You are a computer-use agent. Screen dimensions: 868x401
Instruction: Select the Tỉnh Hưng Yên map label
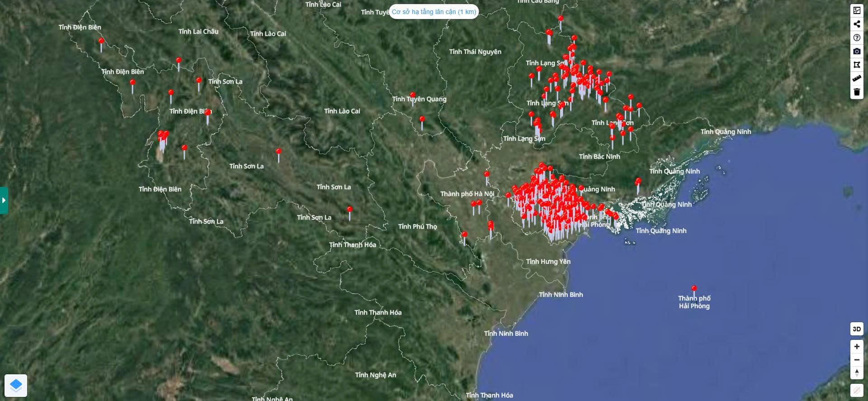[x=548, y=262]
